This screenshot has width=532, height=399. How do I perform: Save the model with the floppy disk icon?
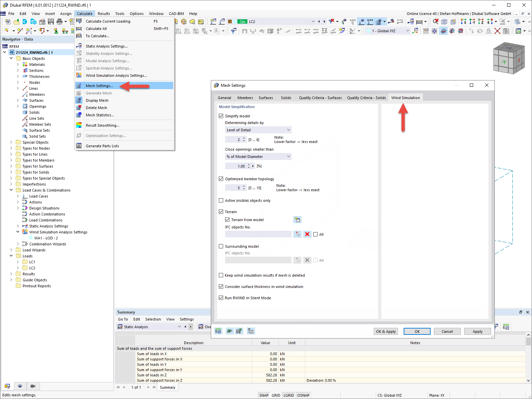51,21
